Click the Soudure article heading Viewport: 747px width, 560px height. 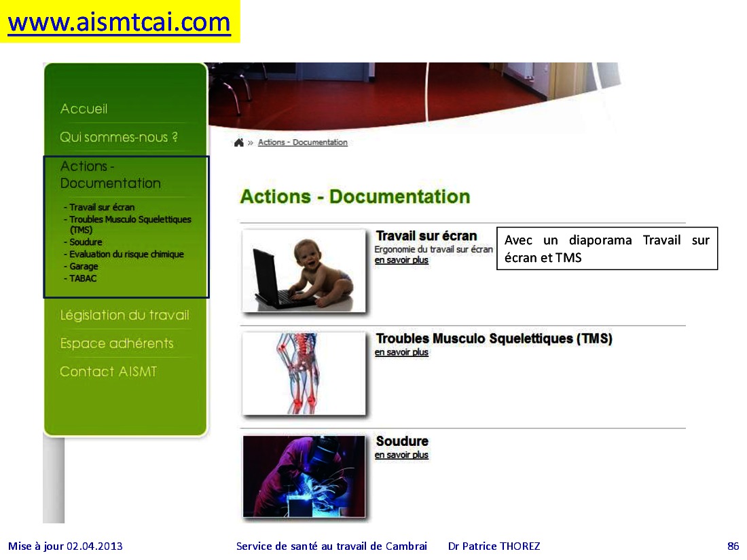(402, 441)
